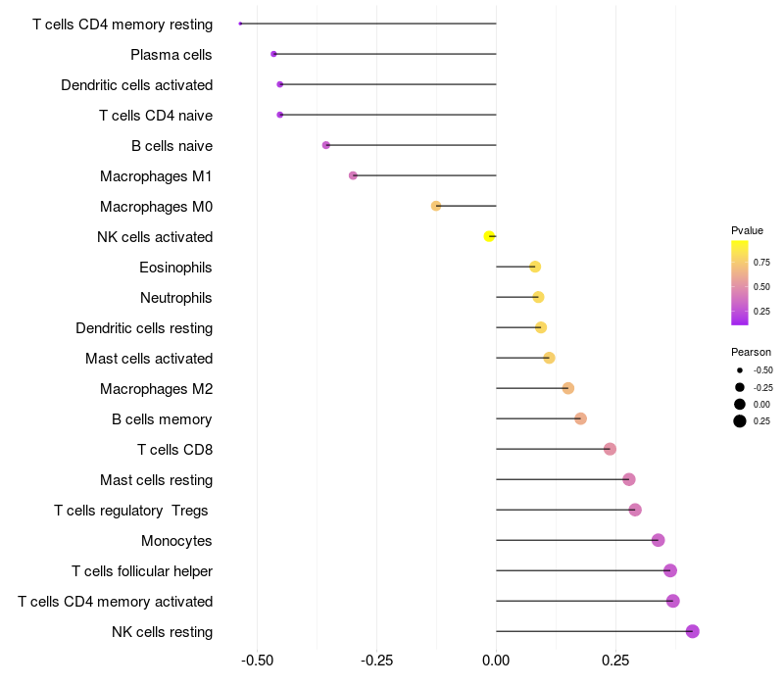
Task: Click the NK cells resting data point
Action: pos(693,631)
